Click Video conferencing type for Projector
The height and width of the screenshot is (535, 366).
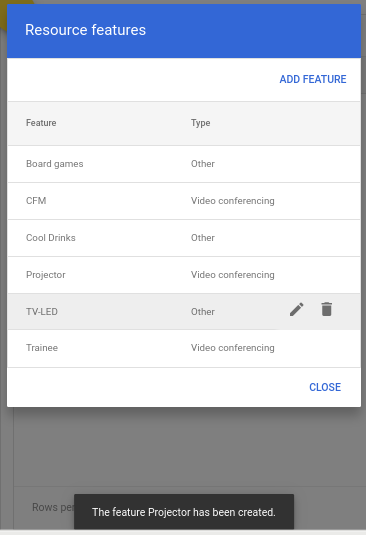tap(233, 275)
